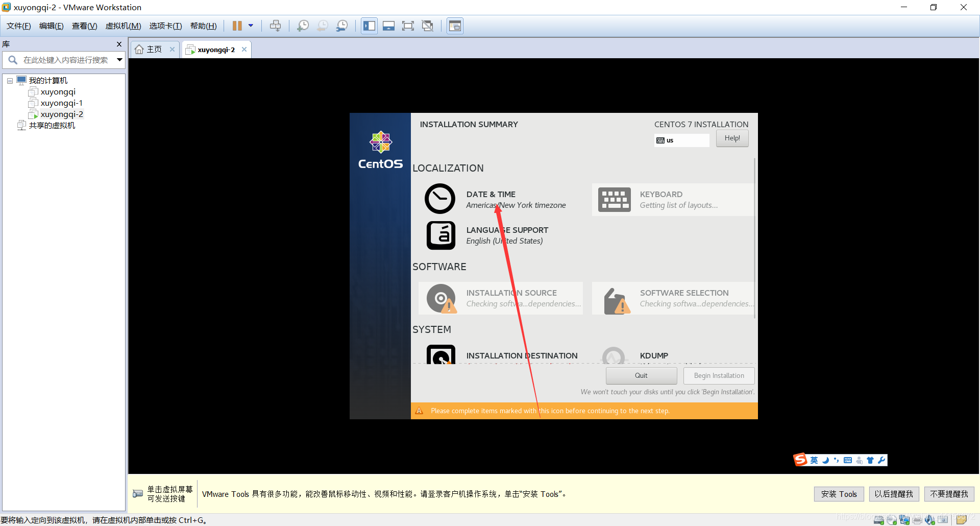Close the xuyongqi-2 tab
This screenshot has height=526, width=980.
244,50
